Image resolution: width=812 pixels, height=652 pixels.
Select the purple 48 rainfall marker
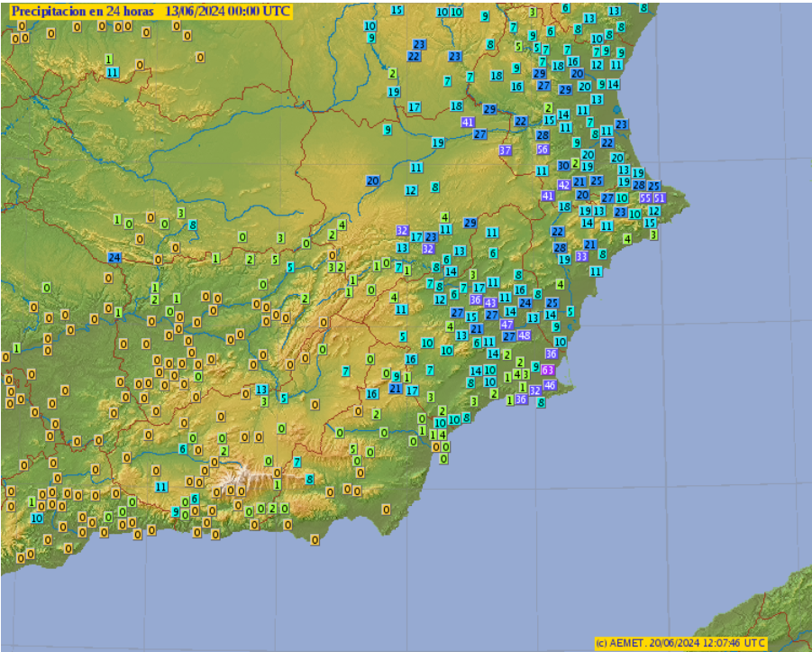pyautogui.click(x=525, y=335)
